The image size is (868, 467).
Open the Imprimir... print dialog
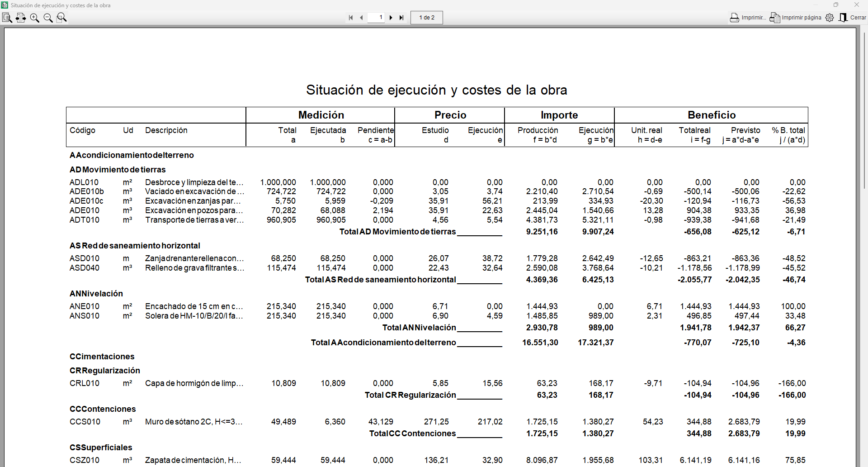point(748,18)
